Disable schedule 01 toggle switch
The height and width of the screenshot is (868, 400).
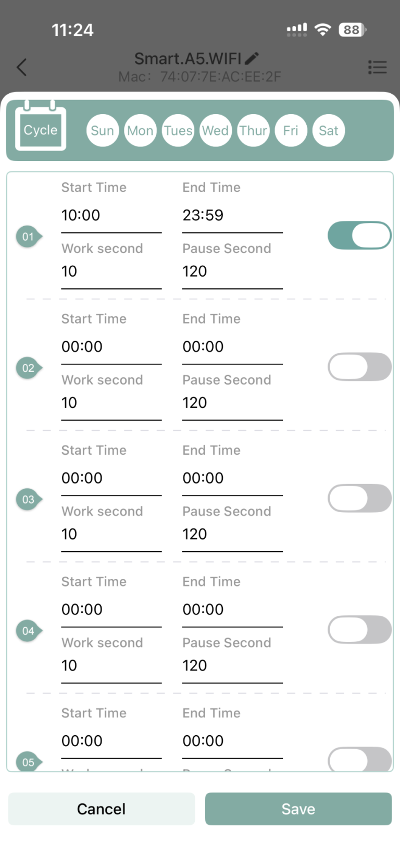click(359, 235)
